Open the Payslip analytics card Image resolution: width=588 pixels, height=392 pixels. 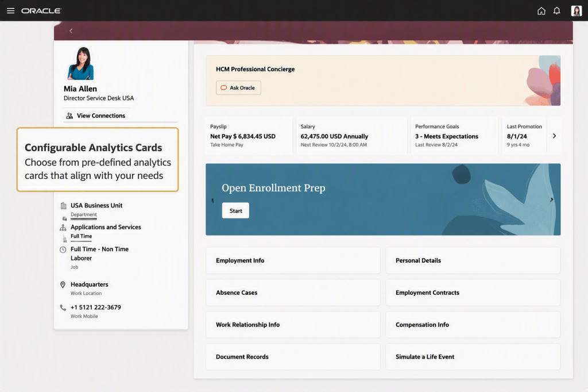point(249,136)
